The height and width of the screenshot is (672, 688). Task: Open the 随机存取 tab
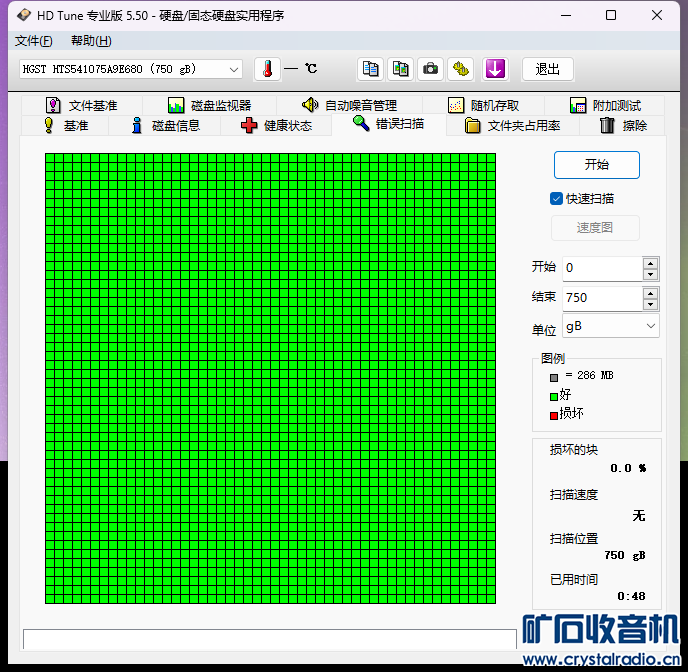point(483,105)
